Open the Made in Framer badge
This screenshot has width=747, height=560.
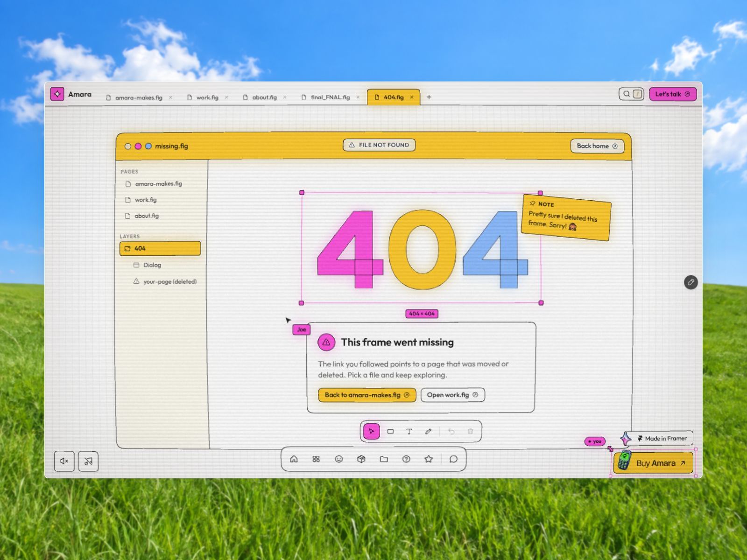pos(662,438)
